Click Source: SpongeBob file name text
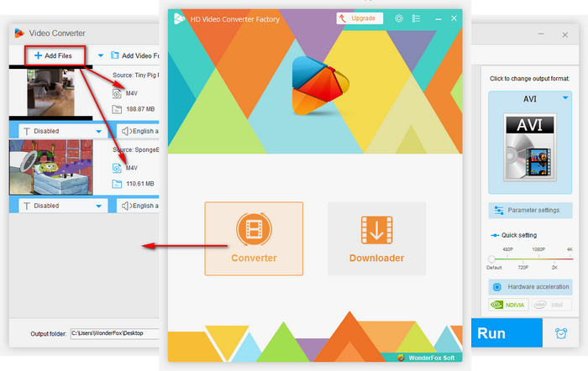Viewport: 588px width, 371px height. click(x=136, y=149)
